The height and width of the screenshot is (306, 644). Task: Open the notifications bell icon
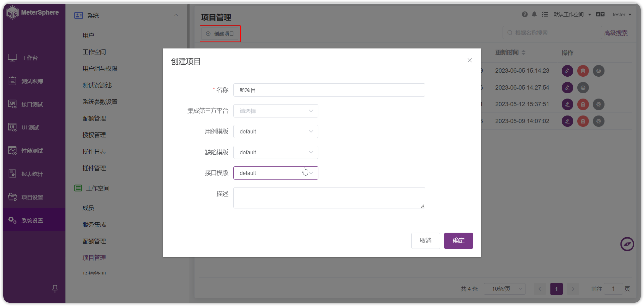tap(534, 14)
